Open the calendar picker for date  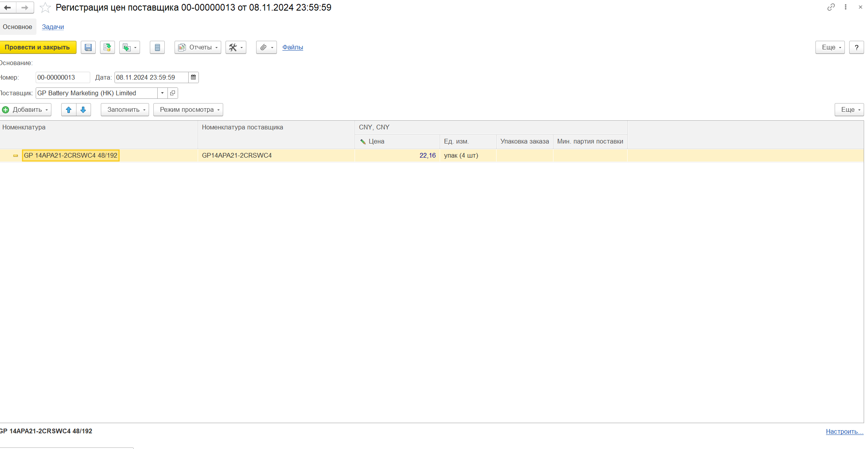[x=193, y=77]
